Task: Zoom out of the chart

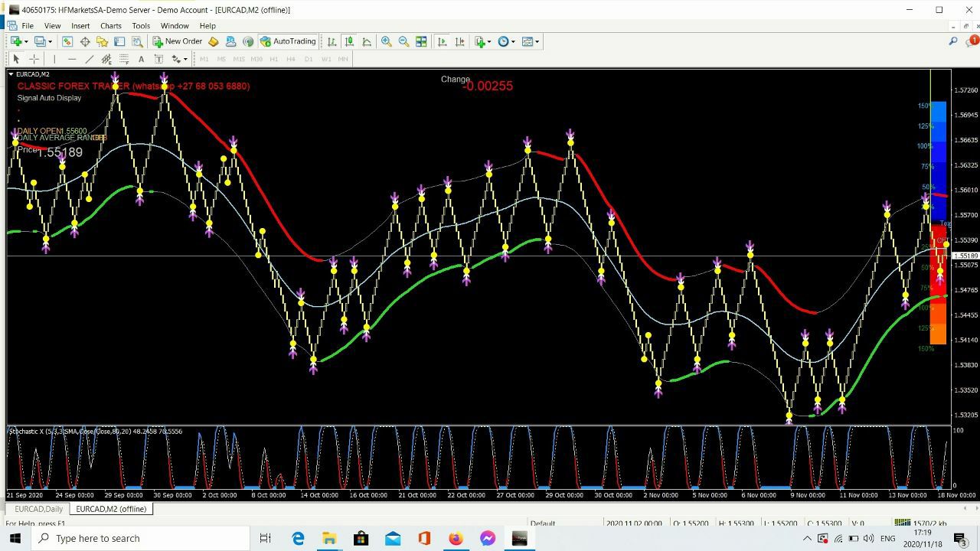Action: coord(403,41)
